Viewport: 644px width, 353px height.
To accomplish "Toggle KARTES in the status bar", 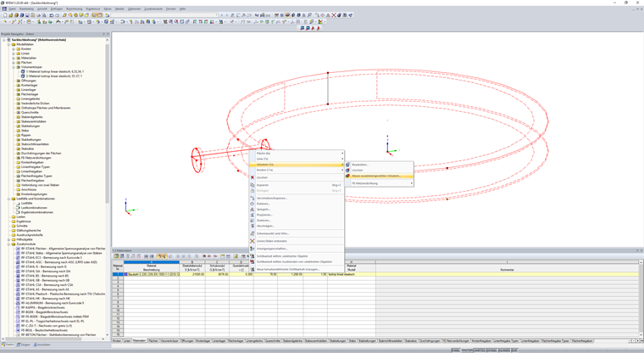I will pyautogui.click(x=480, y=350).
